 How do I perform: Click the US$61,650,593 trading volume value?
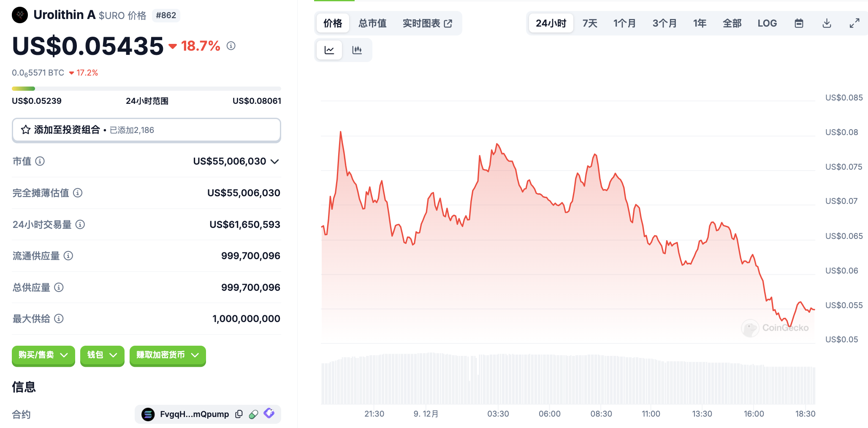[245, 225]
